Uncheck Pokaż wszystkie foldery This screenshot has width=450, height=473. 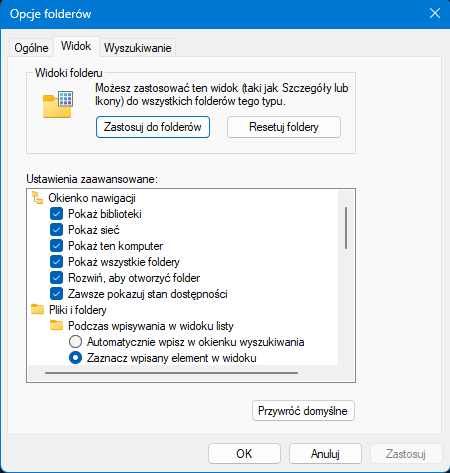(x=56, y=262)
